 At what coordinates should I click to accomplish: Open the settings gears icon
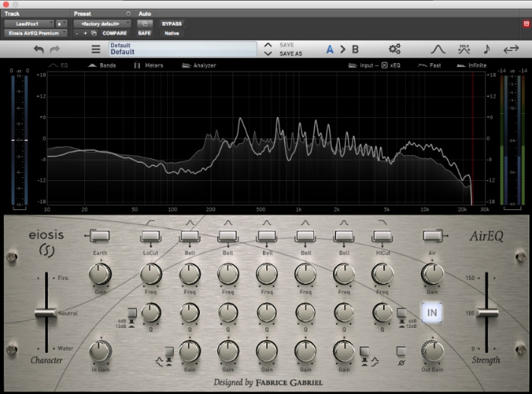pos(394,49)
